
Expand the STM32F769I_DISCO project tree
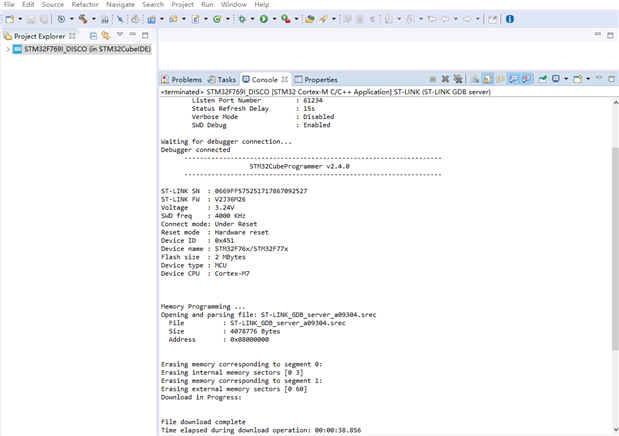pos(8,49)
